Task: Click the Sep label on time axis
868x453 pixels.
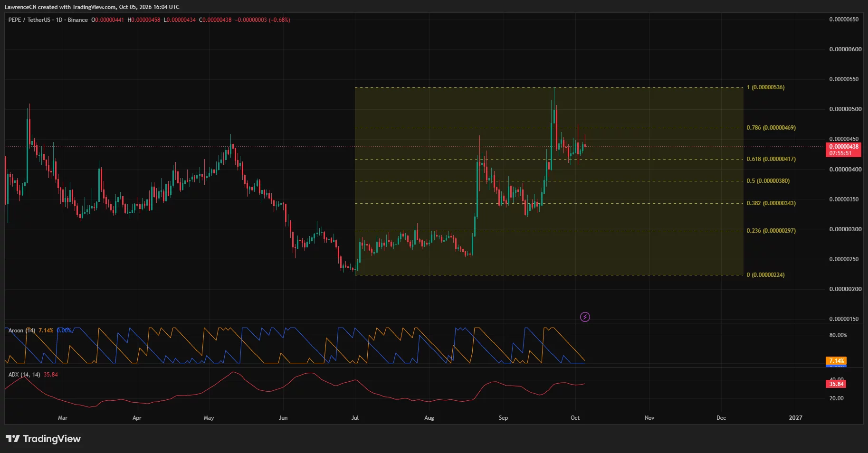Action: pos(503,418)
